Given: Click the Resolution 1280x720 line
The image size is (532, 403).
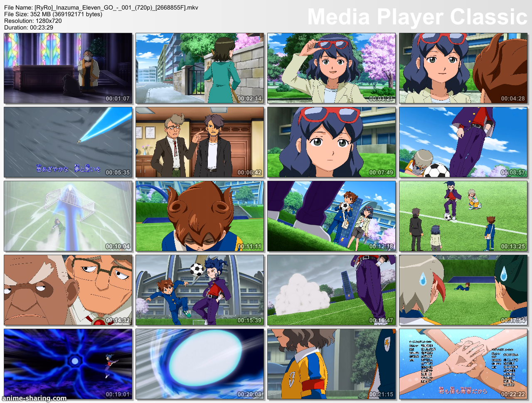Looking at the screenshot, I should point(33,21).
